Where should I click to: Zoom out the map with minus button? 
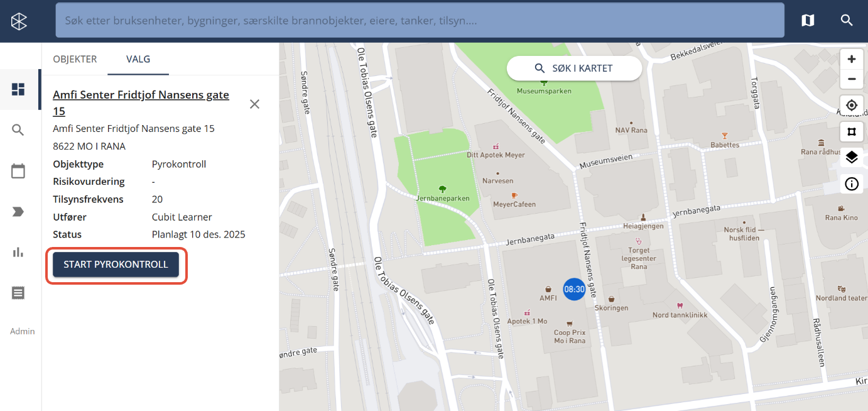(x=852, y=79)
